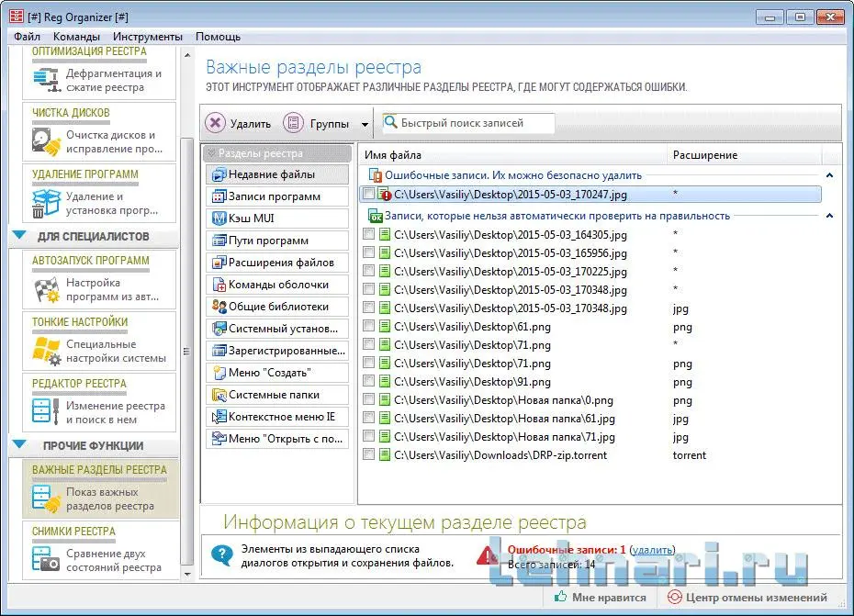Check the box for 2015-05-03_165956.jpg
The width and height of the screenshot is (854, 616).
point(369,252)
